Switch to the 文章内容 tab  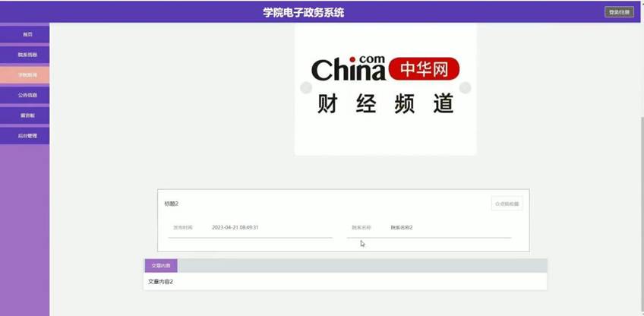pos(161,266)
